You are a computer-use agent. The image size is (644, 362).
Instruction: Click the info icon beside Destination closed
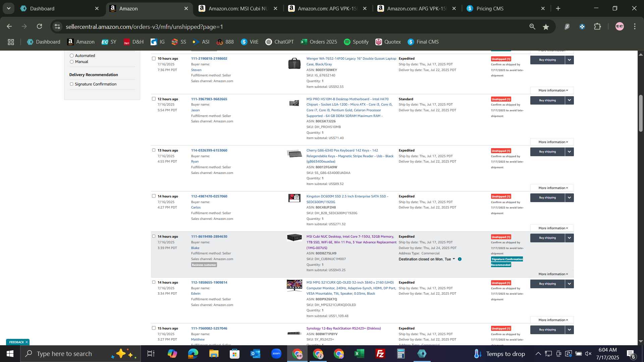(x=460, y=259)
